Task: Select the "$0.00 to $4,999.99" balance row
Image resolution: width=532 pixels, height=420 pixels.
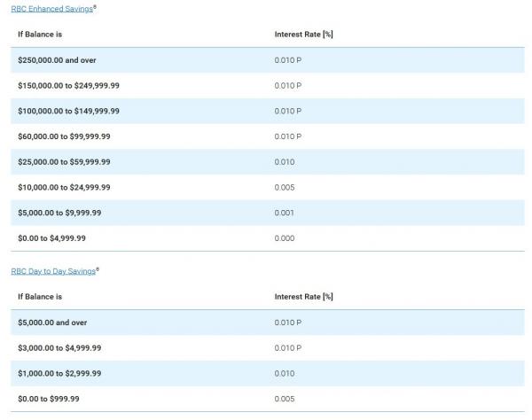Action: tap(51, 238)
